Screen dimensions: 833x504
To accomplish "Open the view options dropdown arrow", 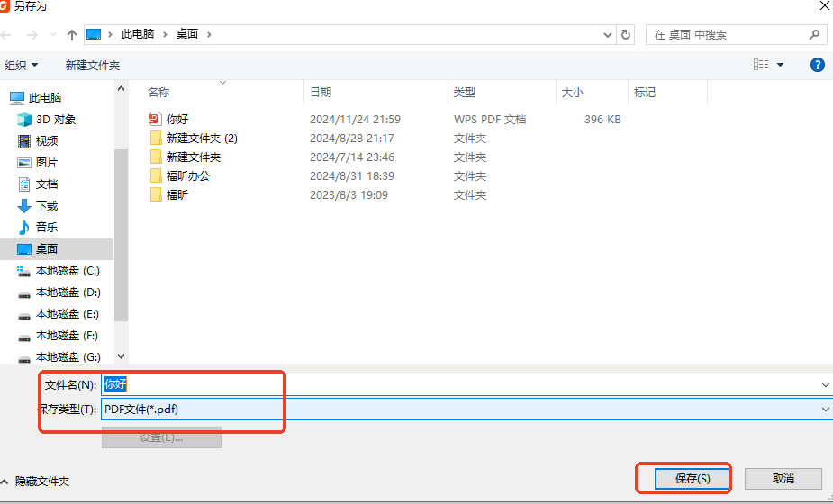I will (780, 65).
